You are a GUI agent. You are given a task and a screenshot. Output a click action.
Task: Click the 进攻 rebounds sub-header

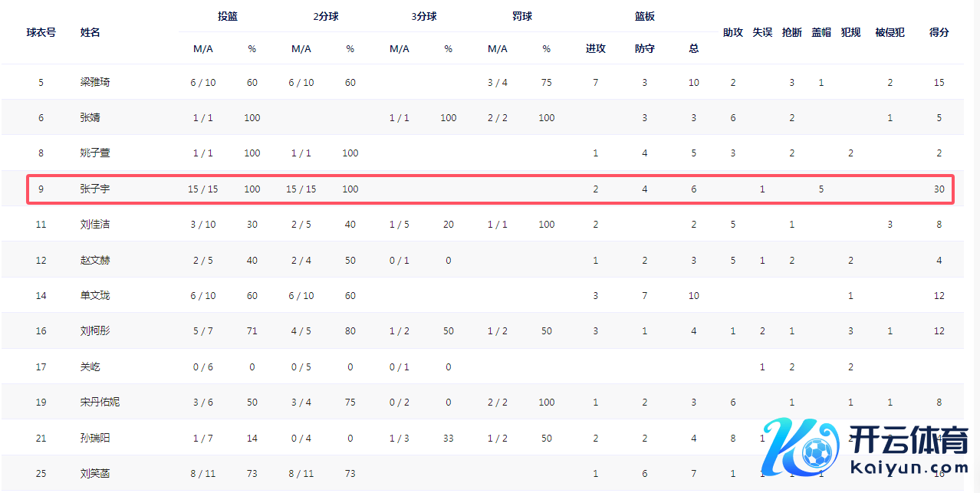click(596, 48)
